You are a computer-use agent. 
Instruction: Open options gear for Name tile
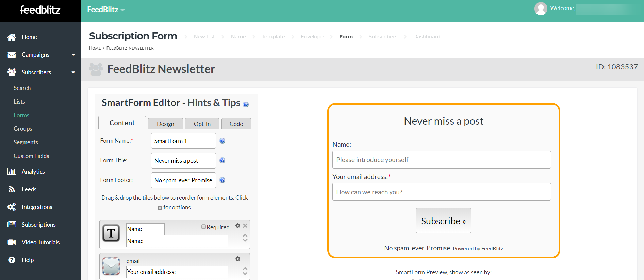click(238, 226)
